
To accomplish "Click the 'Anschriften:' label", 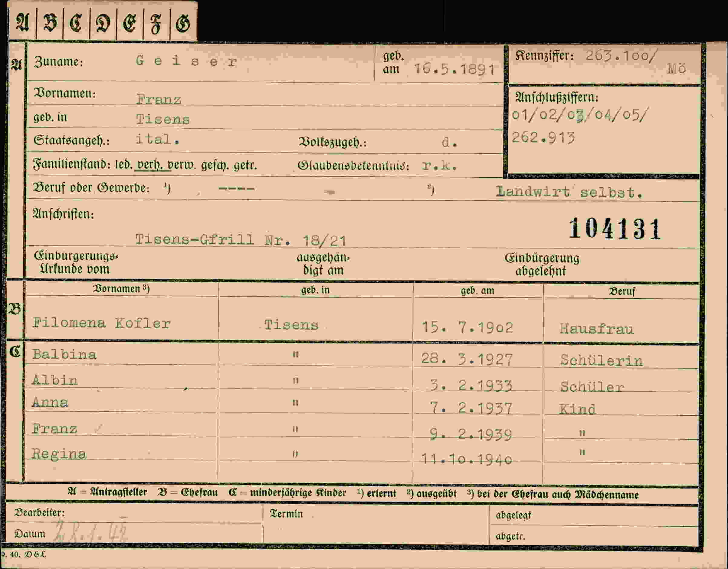I will (63, 214).
